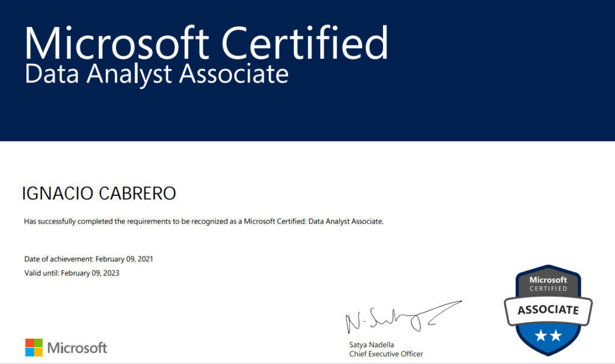Click the Microsoft Certified label atop the badge
Image resolution: width=615 pixels, height=364 pixels.
coord(548,284)
